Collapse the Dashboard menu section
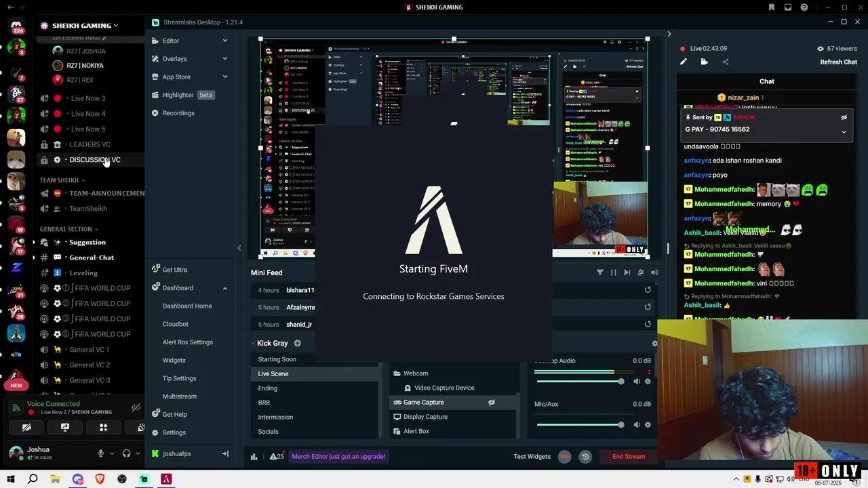868x488 pixels. [225, 288]
